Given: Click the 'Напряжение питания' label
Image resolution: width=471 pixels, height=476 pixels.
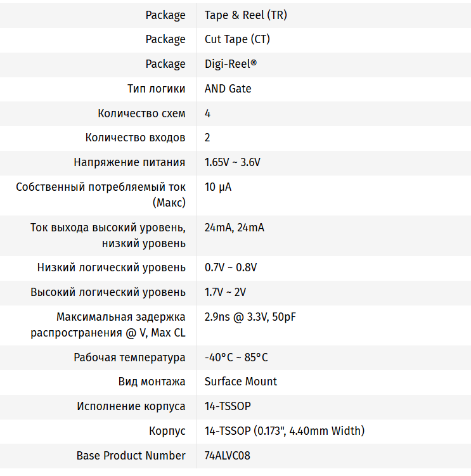Looking at the screenshot, I should 129,162.
